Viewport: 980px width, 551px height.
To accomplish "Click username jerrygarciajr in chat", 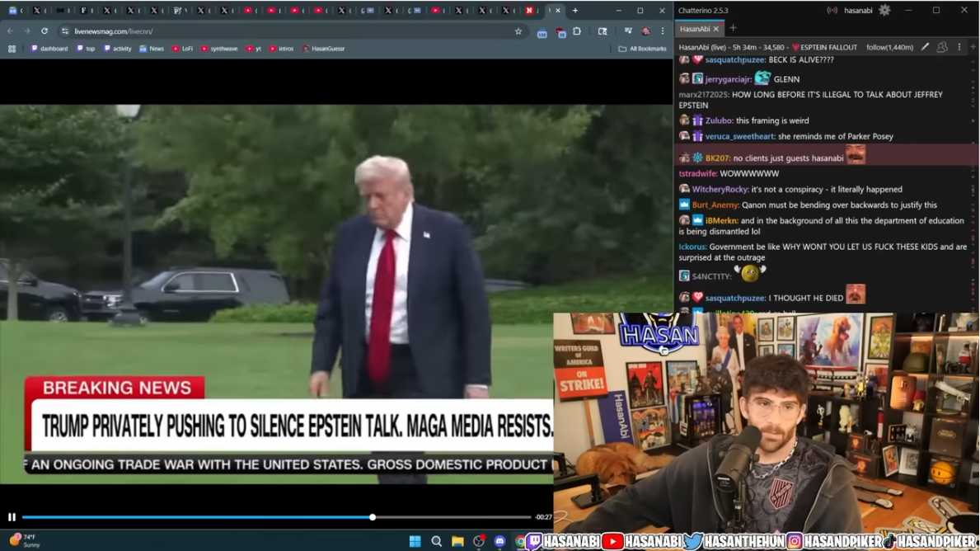I will coord(728,79).
